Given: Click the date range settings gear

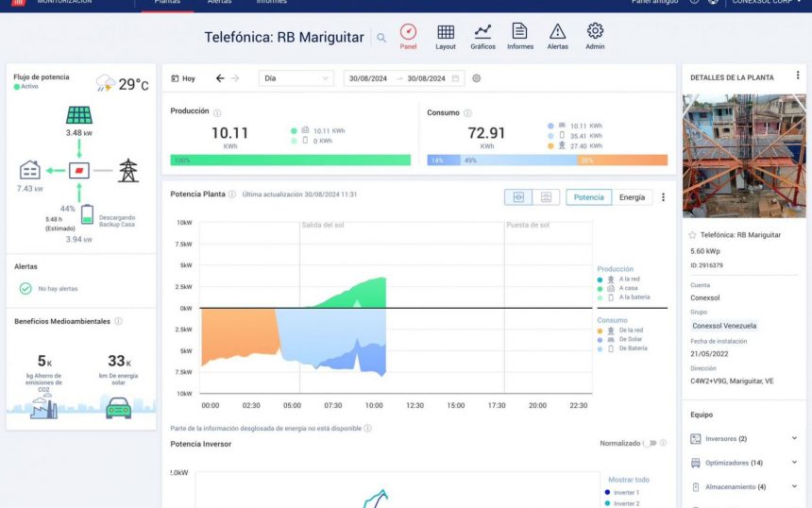Looking at the screenshot, I should click(477, 78).
